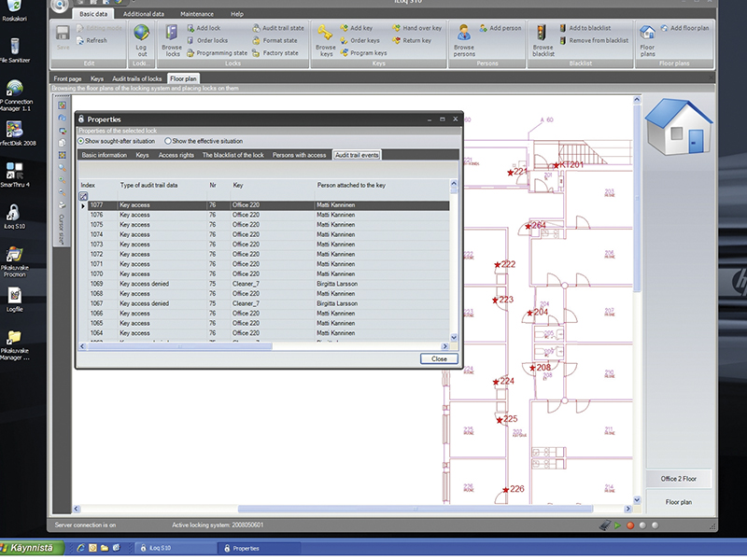Click Return key command
This screenshot has width=747, height=560.
(x=412, y=40)
